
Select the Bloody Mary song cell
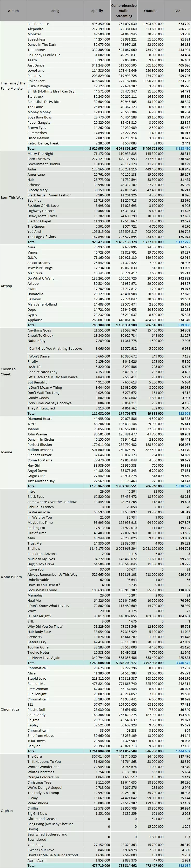click(x=55, y=190)
